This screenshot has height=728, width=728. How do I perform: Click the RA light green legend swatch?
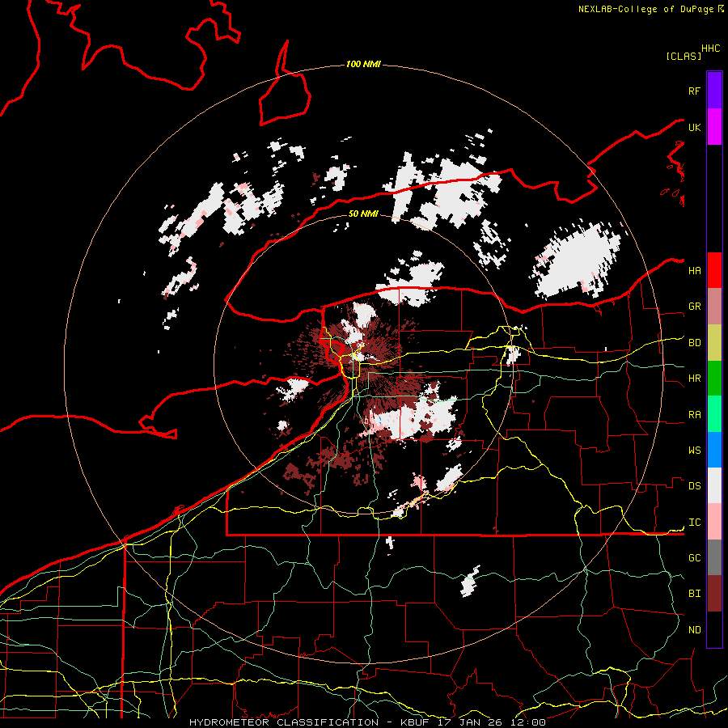point(714,414)
